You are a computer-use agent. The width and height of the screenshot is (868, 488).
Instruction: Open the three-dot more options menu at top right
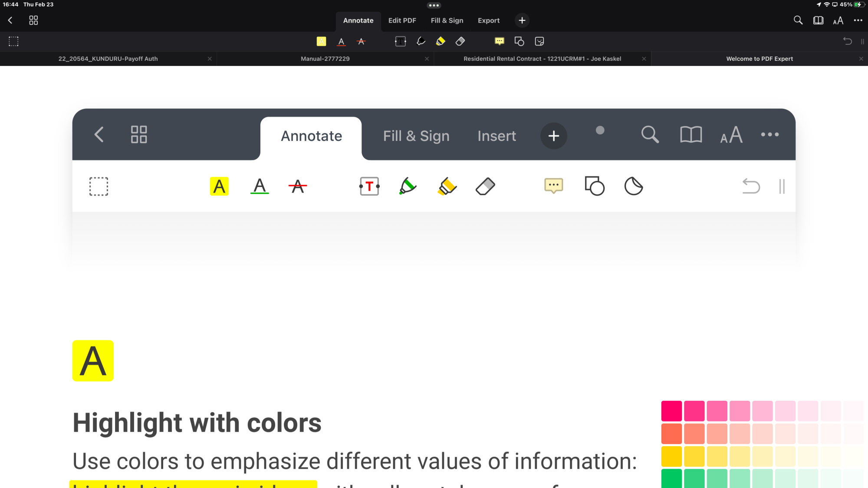858,20
